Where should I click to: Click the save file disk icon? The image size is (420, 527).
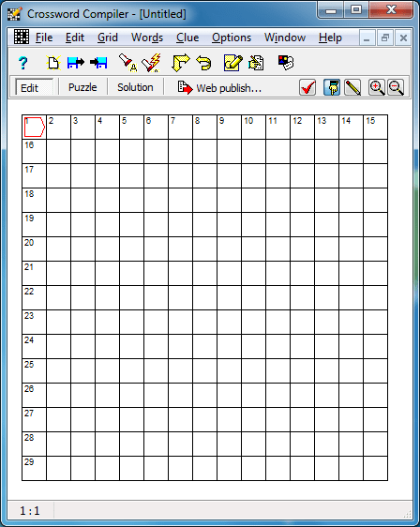coord(98,63)
